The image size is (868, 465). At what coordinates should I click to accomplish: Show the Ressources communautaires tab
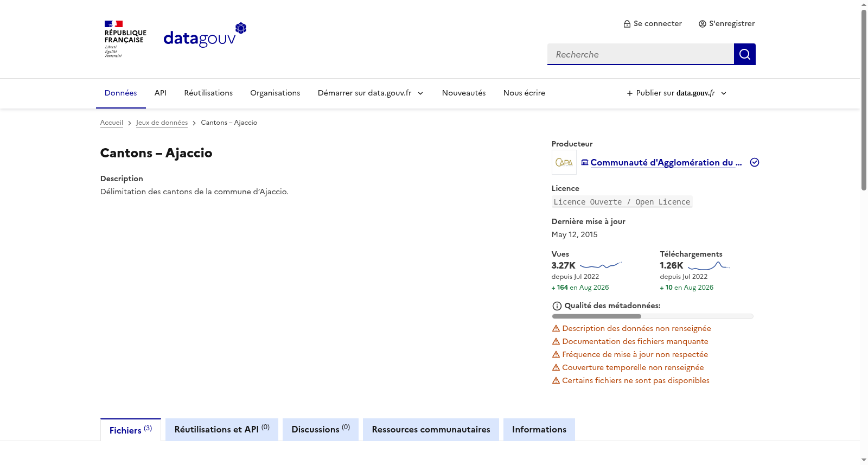(x=431, y=430)
